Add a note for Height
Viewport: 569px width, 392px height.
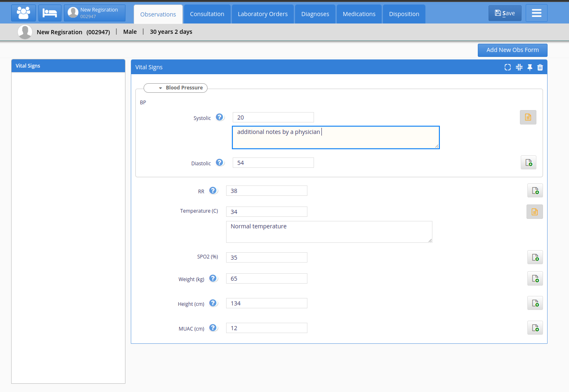pos(535,303)
